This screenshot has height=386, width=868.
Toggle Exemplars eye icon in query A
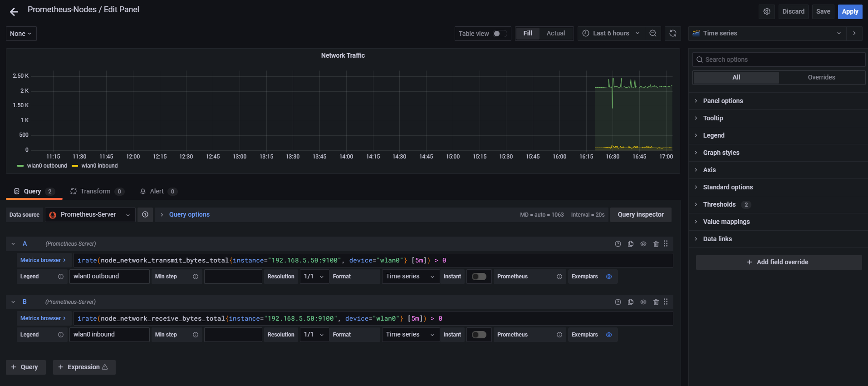pos(609,277)
